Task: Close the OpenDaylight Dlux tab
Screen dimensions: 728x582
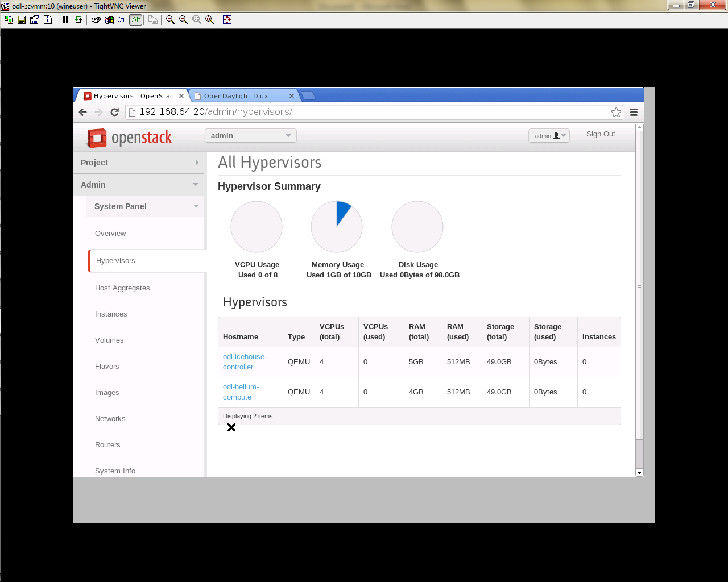Action: point(291,96)
